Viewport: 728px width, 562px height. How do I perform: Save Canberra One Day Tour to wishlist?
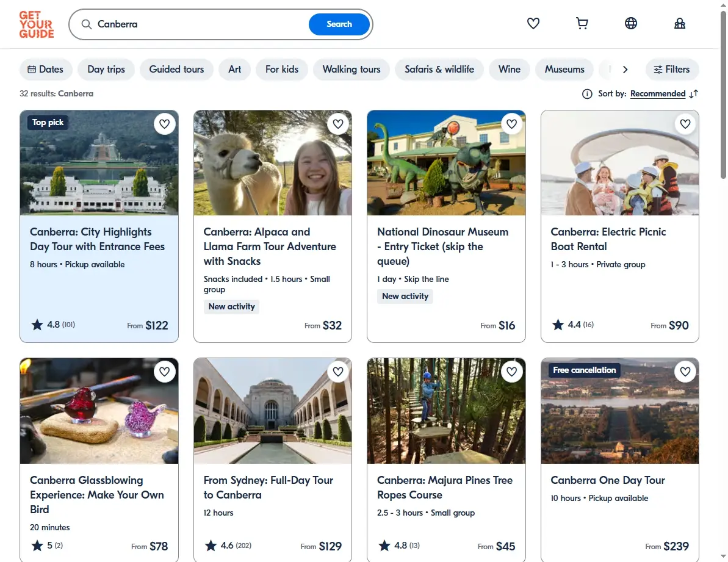[x=685, y=372]
